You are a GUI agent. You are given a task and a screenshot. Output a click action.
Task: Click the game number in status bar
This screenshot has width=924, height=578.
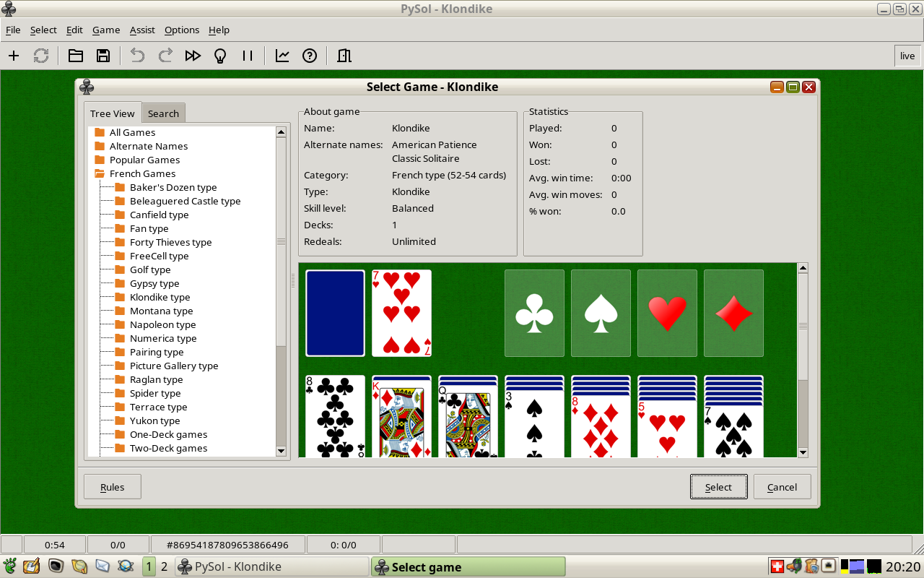[227, 545]
